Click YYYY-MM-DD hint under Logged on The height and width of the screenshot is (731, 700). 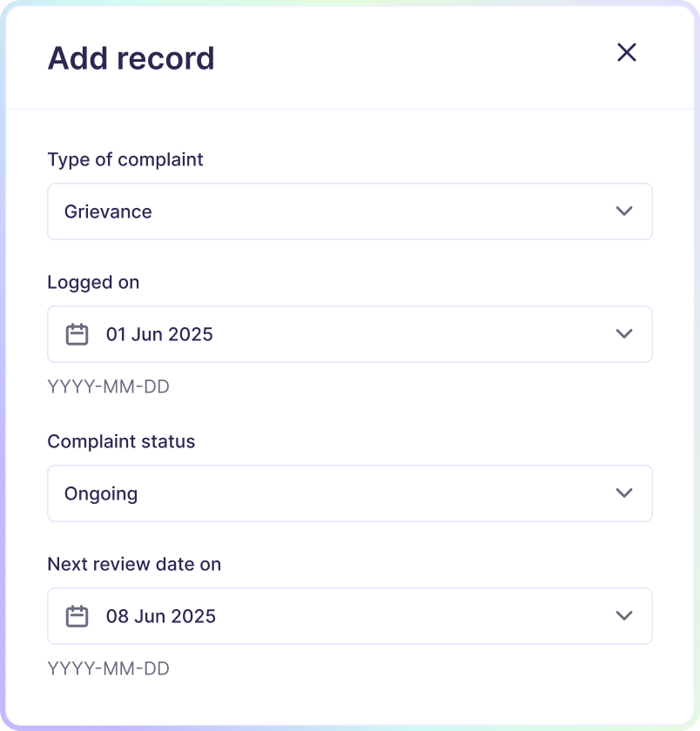(x=108, y=386)
